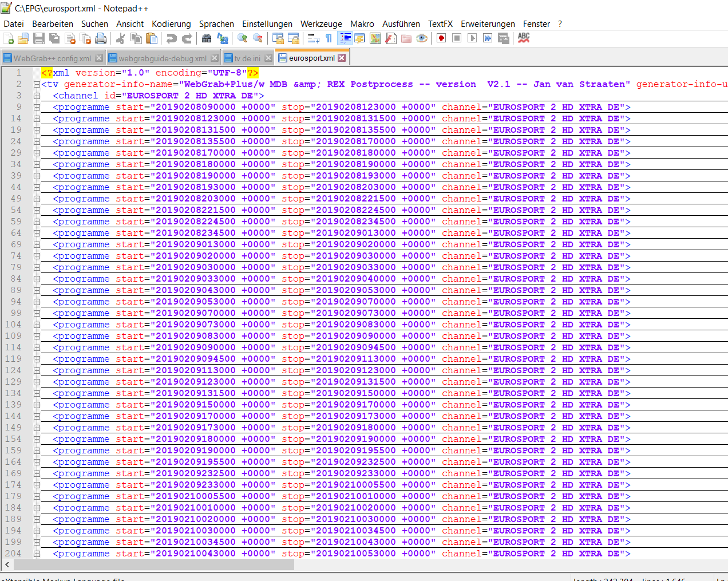The height and width of the screenshot is (581, 728).
Task: Open the Function List toolbar icon
Action: 391,38
